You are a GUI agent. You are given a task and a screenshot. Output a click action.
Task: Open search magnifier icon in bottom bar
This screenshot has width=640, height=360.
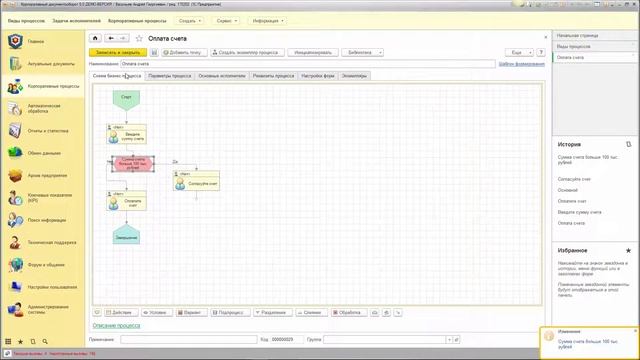(x=45, y=342)
